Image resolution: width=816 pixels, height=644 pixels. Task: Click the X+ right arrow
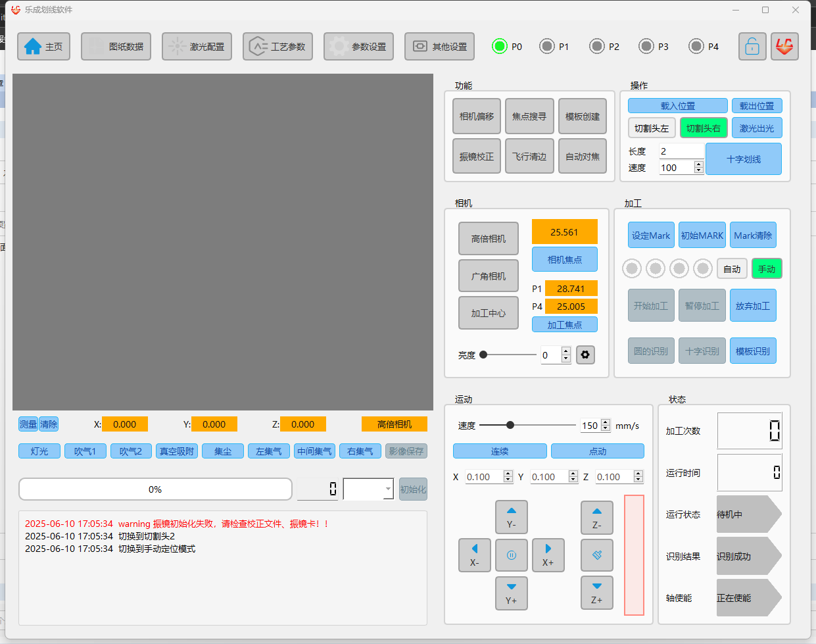click(548, 555)
